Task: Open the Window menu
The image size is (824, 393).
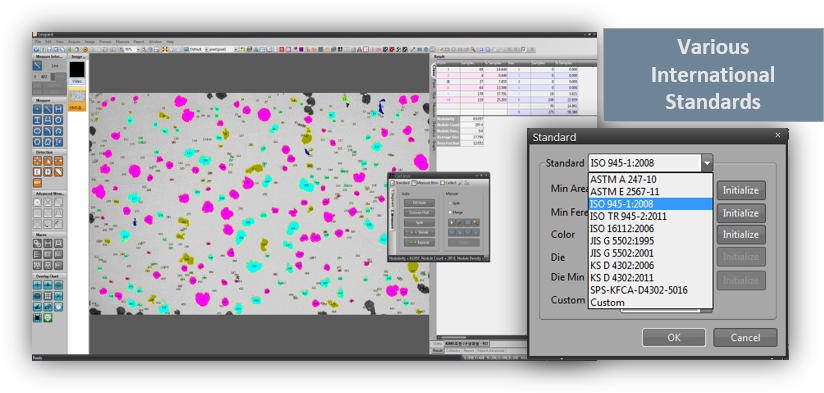Action: (x=155, y=42)
